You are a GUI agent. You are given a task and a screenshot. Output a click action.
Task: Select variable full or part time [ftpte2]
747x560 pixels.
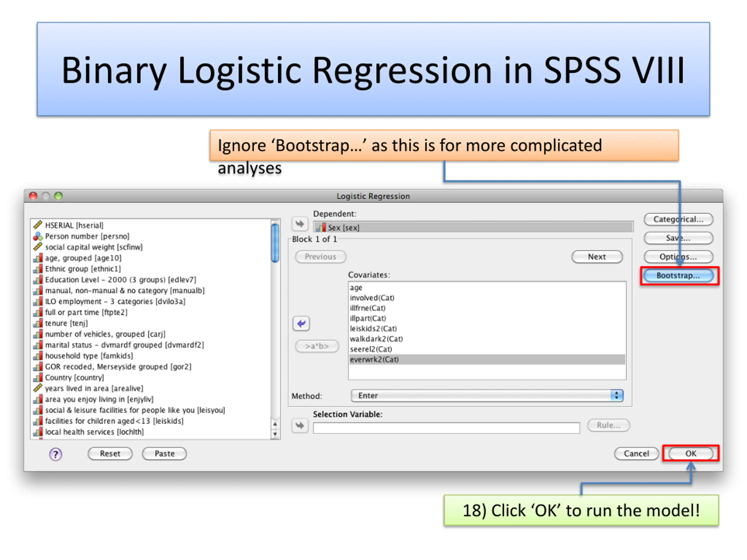click(151, 312)
